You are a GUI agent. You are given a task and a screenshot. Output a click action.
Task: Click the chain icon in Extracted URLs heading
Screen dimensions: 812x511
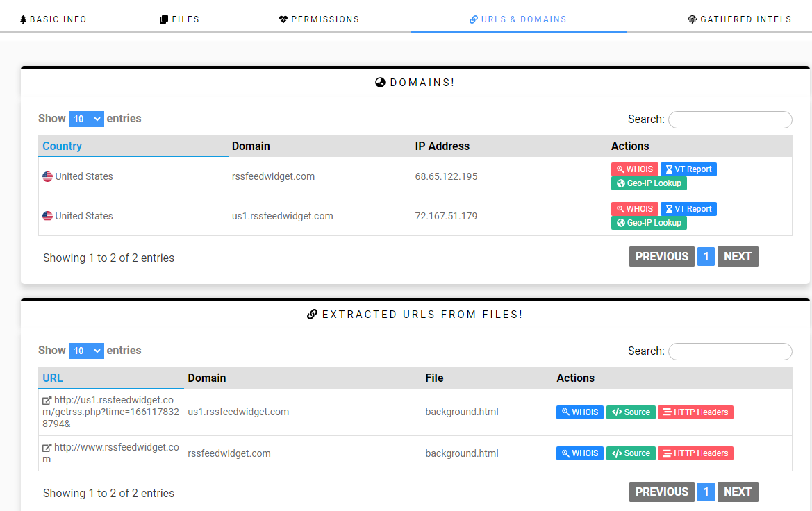pyautogui.click(x=312, y=315)
